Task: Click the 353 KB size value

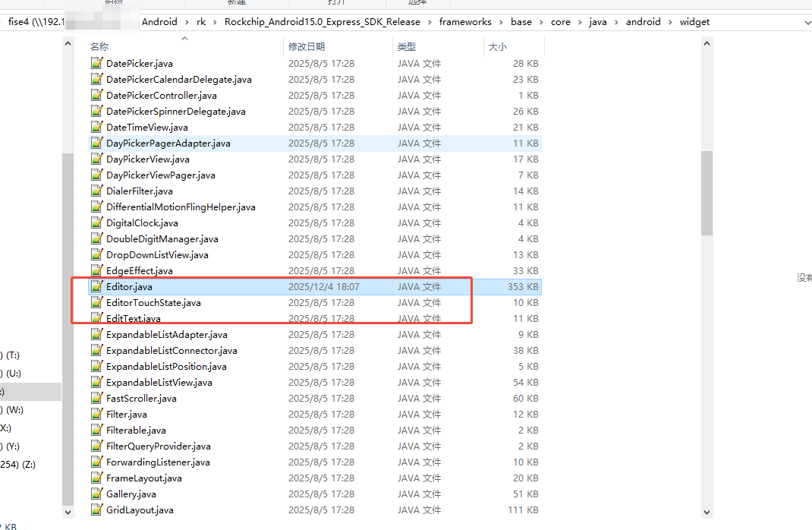Action: pos(523,286)
